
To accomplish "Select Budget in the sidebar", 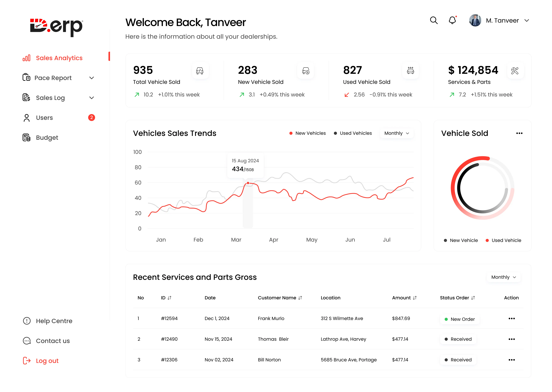I will click(47, 138).
